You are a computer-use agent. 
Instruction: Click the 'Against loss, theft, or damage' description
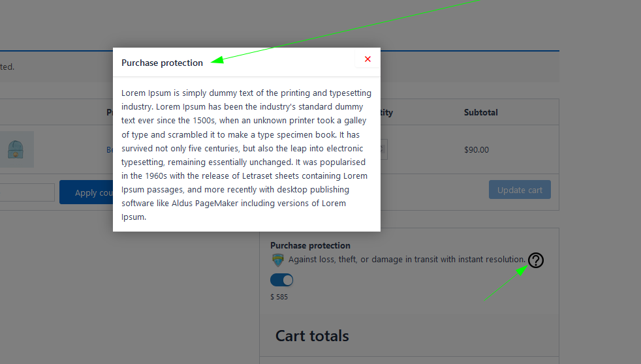click(x=407, y=260)
